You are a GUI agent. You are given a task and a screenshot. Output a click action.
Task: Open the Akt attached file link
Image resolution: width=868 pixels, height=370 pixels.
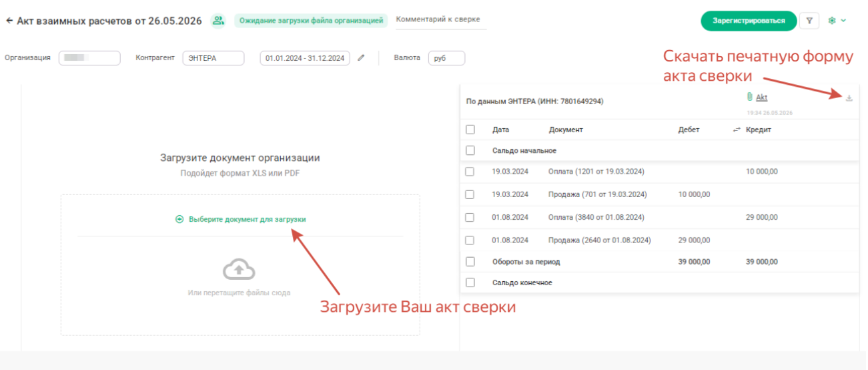coord(761,98)
